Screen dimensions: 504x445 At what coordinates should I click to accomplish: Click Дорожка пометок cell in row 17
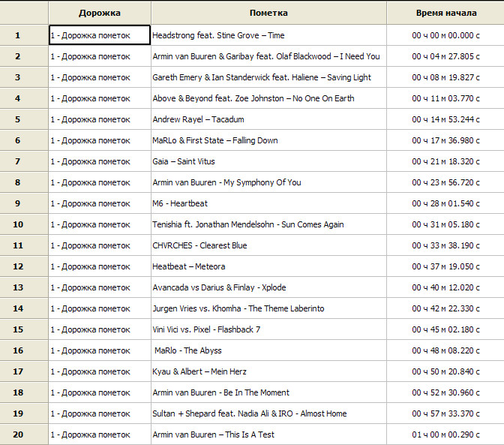click(x=100, y=371)
